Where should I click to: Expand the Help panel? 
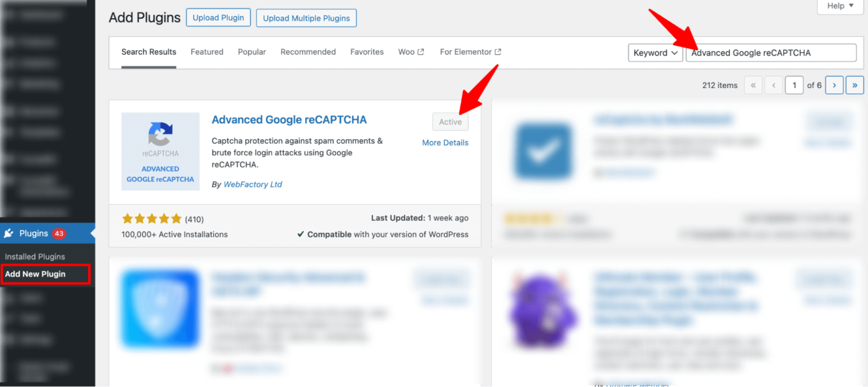click(840, 6)
